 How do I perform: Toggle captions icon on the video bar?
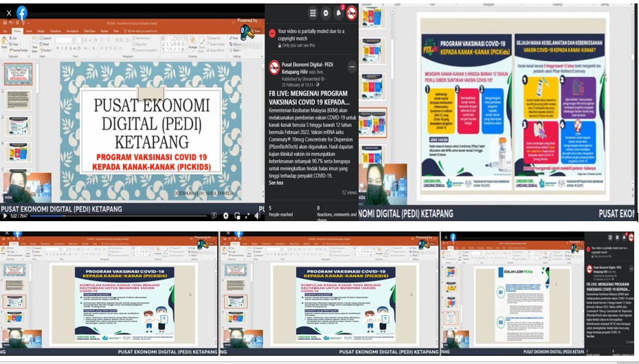click(x=214, y=216)
